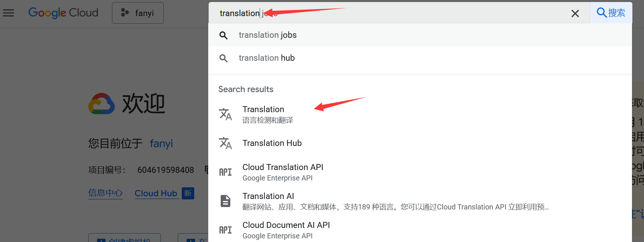Open the hamburger navigation menu
Viewport: 644px width, 242px height.
pos(8,13)
